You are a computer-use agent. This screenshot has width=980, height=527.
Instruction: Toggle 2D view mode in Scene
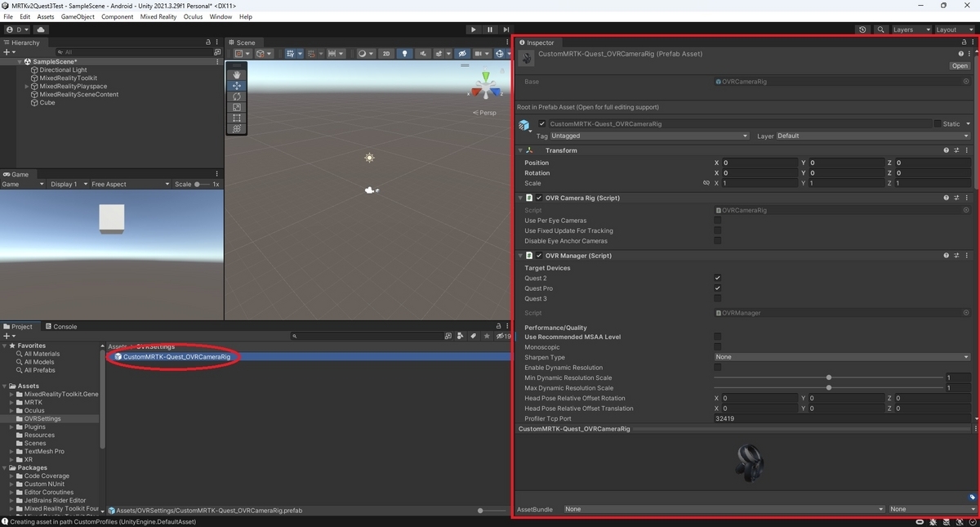(x=386, y=54)
